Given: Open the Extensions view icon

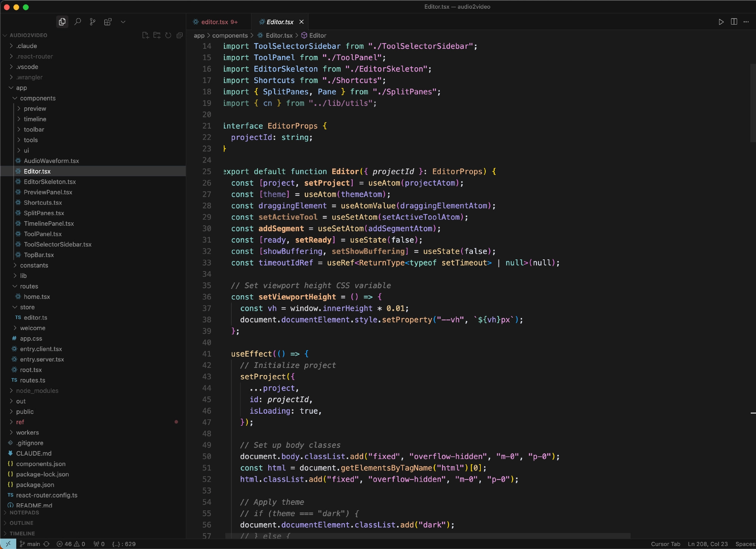Looking at the screenshot, I should (108, 22).
